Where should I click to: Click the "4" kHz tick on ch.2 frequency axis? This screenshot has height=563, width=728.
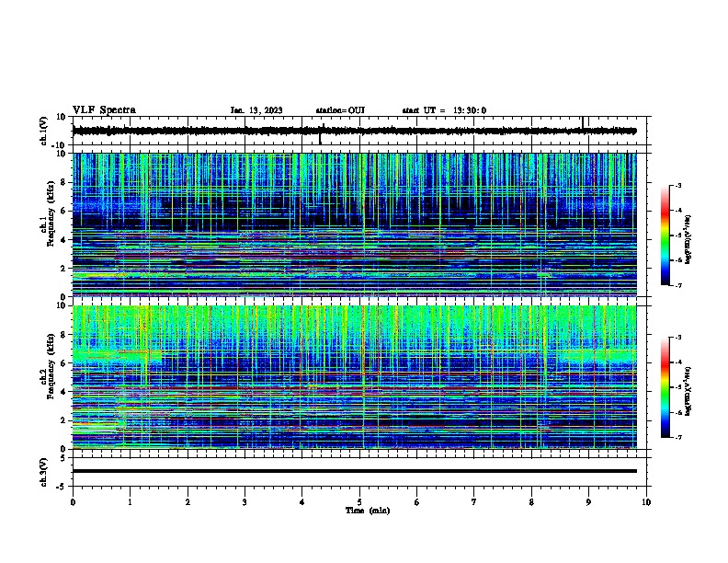(64, 392)
